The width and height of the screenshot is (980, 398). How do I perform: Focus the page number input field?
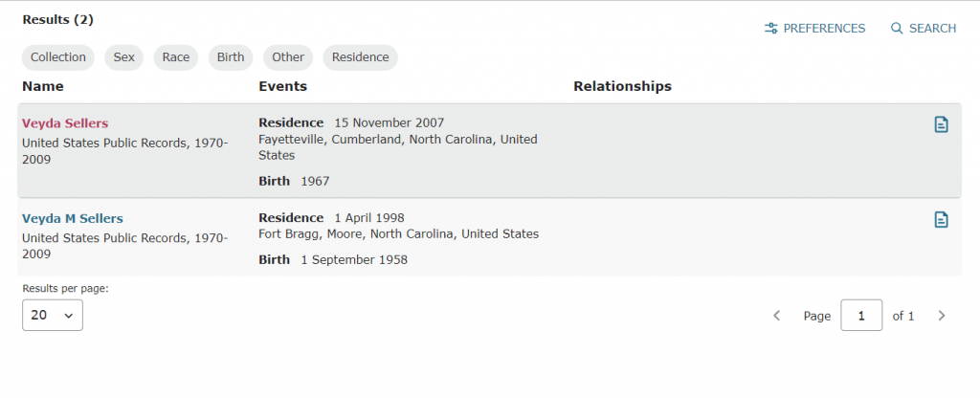click(861, 316)
